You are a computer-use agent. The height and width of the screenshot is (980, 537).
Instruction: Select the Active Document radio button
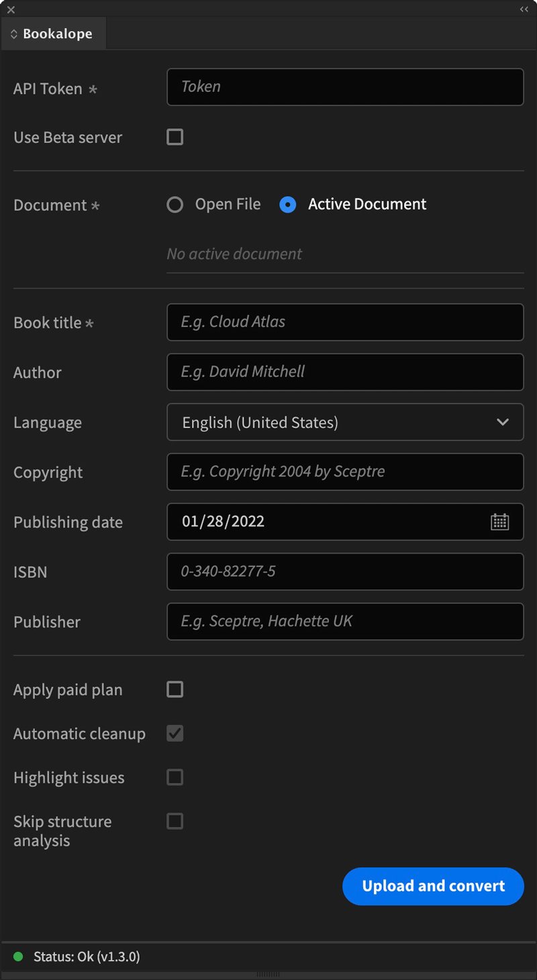click(x=289, y=204)
